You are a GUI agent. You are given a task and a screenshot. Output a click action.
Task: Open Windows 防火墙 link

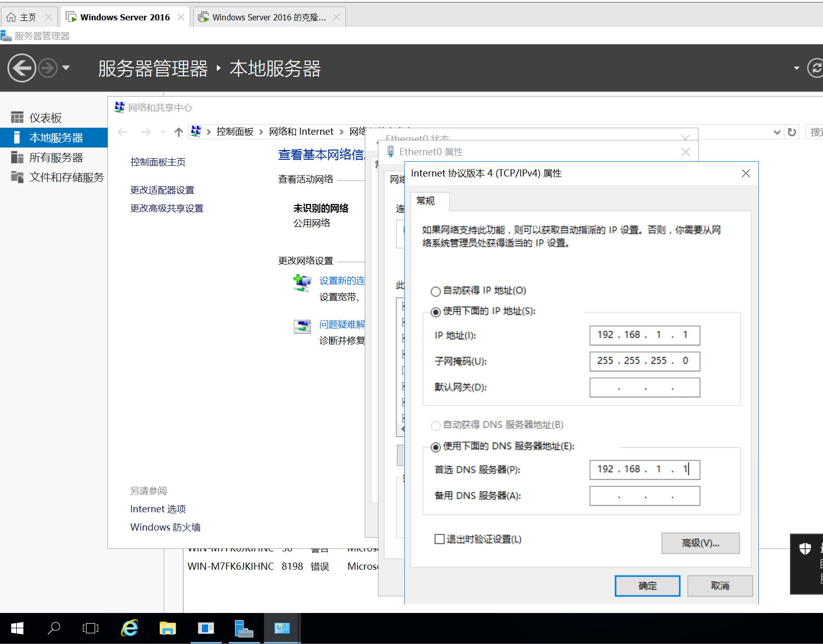[165, 527]
